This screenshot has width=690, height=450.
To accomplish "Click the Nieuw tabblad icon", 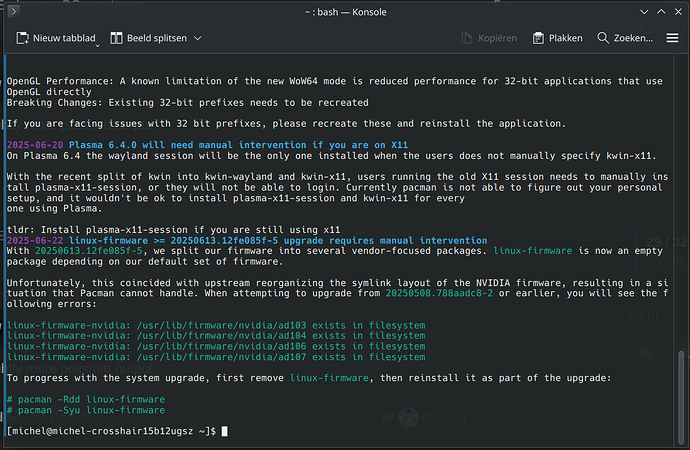I will [x=22, y=38].
